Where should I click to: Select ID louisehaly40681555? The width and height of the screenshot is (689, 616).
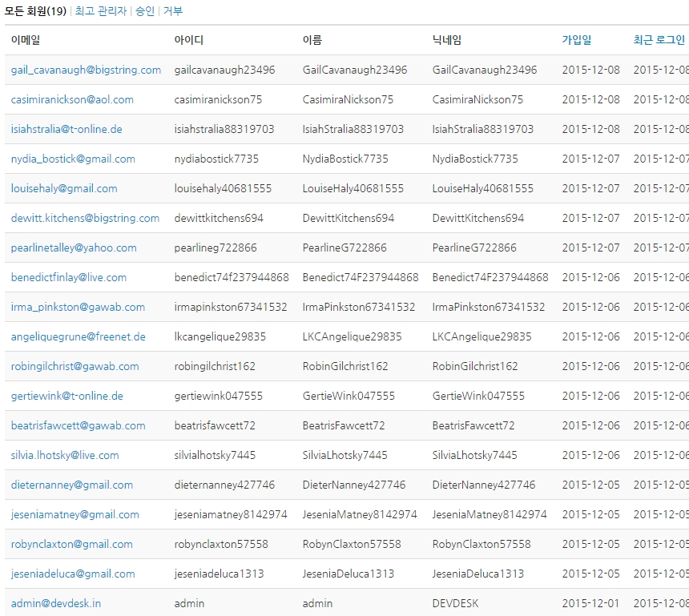tap(223, 188)
